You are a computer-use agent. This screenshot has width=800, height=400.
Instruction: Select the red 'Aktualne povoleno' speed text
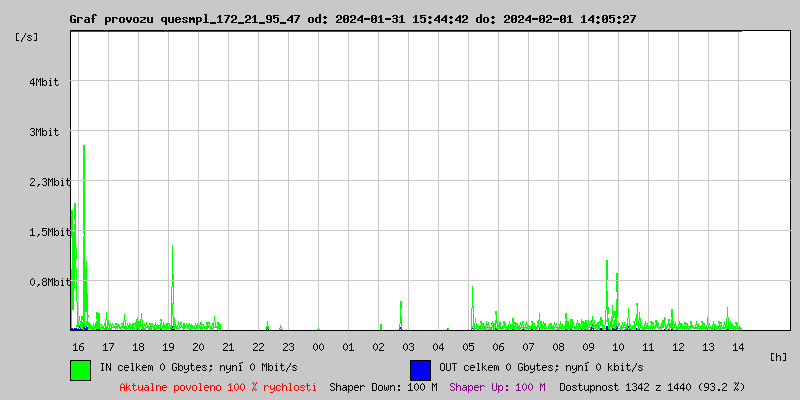[x=218, y=386]
